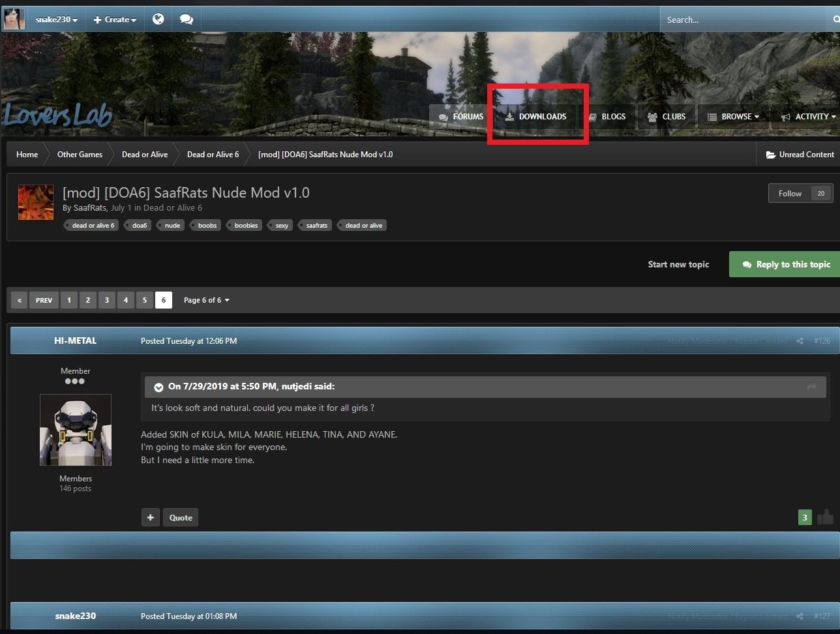Open the Create dropdown menu
Image resolution: width=840 pixels, height=634 pixels.
click(x=115, y=20)
